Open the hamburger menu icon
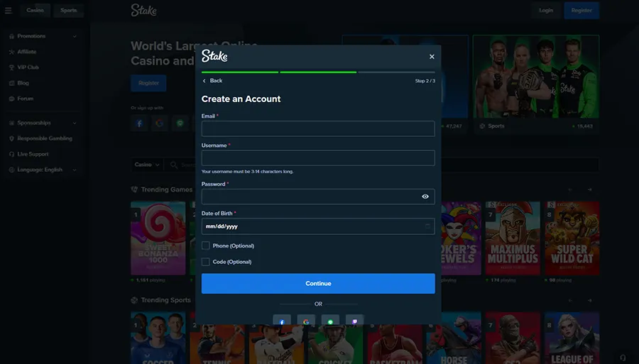Screen dimensions: 639x364 [x=8, y=10]
